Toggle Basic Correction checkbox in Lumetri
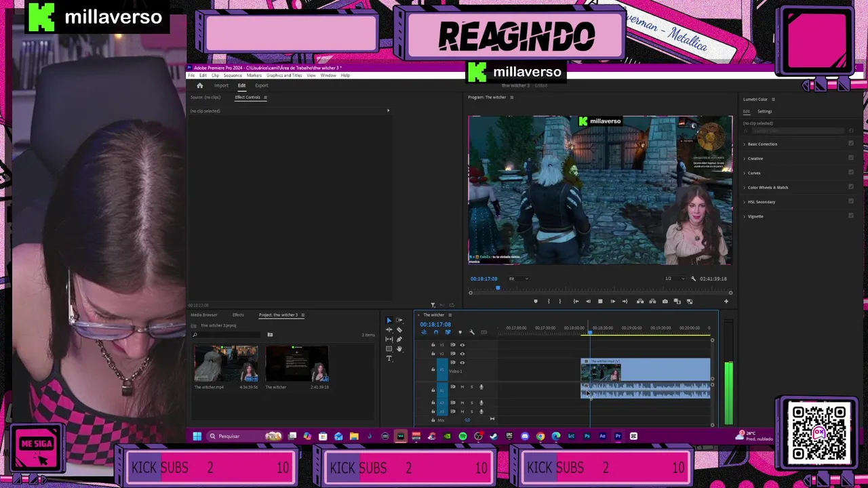Viewport: 868px width, 488px height. (851, 144)
